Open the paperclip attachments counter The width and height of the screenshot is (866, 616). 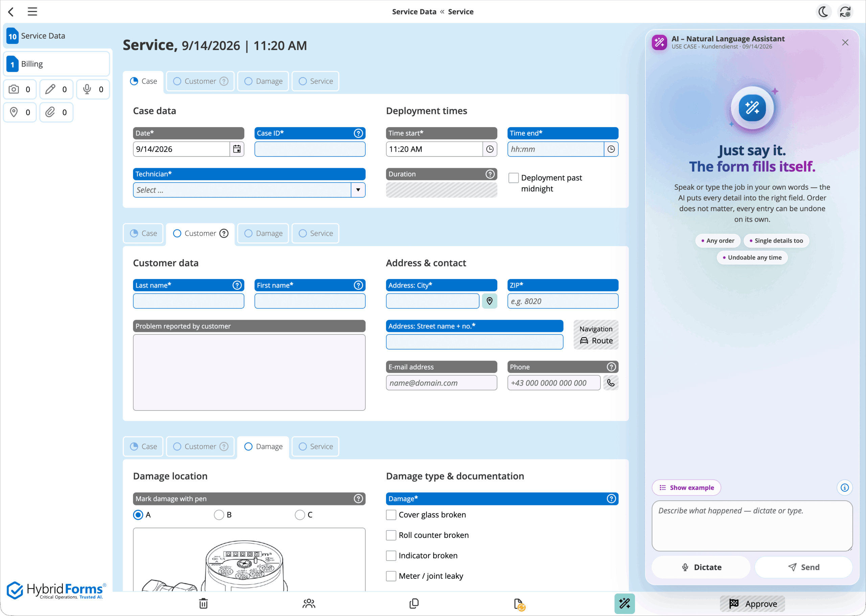[x=56, y=112]
